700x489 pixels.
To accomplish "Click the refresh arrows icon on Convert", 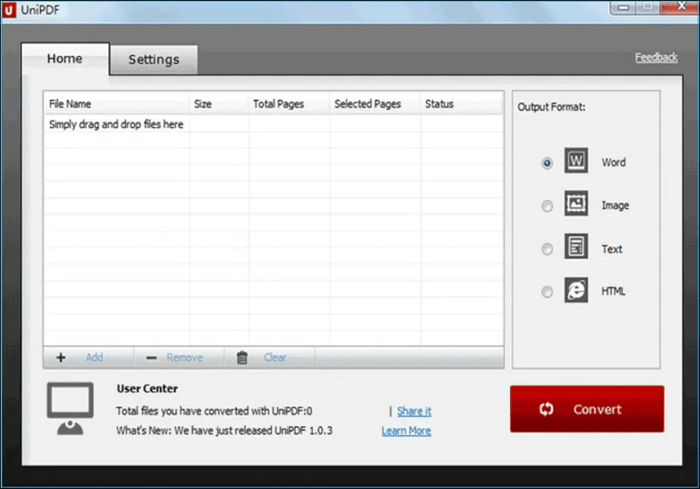I will (x=546, y=409).
